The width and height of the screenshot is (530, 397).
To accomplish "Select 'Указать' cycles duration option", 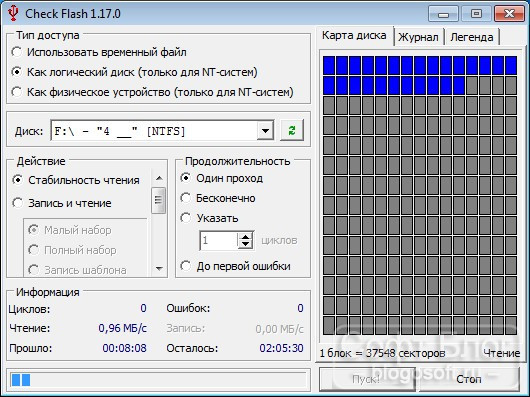I will tap(209, 218).
